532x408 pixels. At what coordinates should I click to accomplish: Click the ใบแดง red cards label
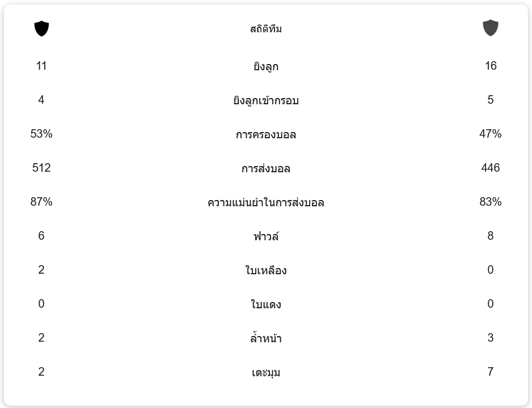pyautogui.click(x=266, y=304)
